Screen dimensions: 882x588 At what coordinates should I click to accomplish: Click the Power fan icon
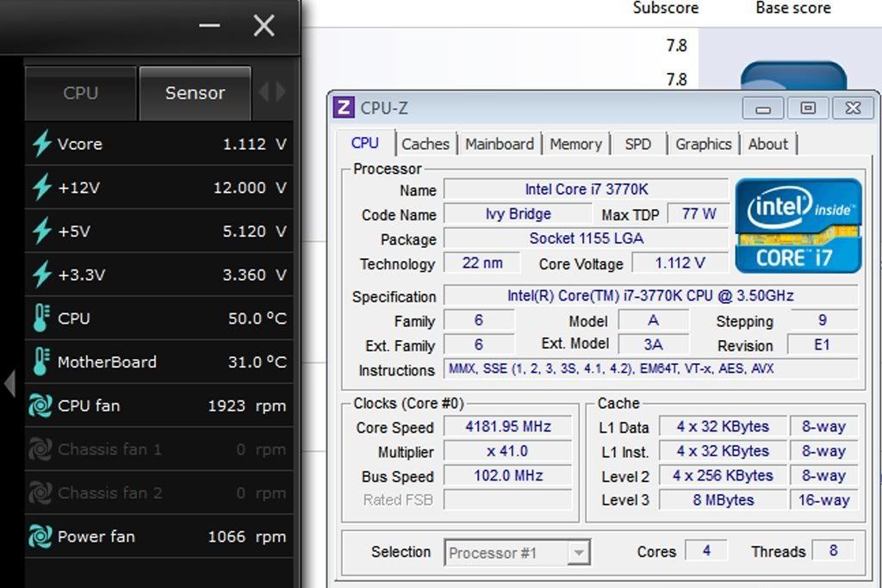[40, 536]
